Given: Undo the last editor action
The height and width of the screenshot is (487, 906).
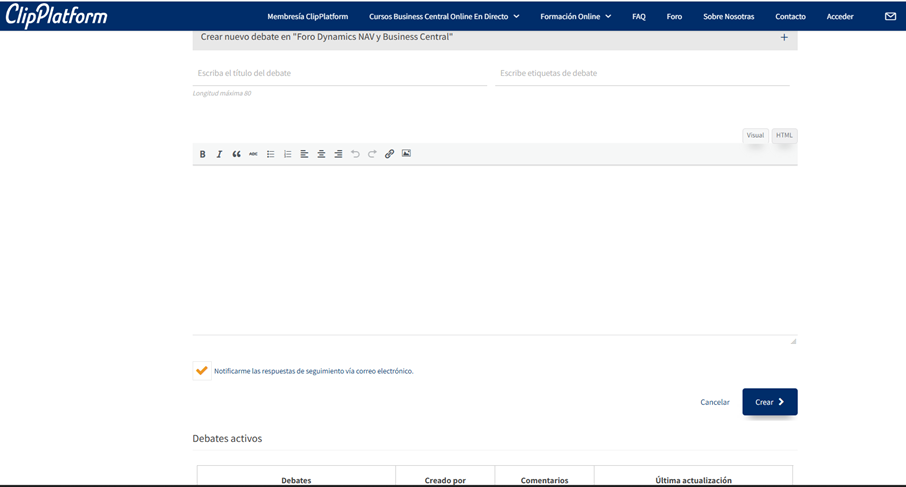Looking at the screenshot, I should click(355, 154).
